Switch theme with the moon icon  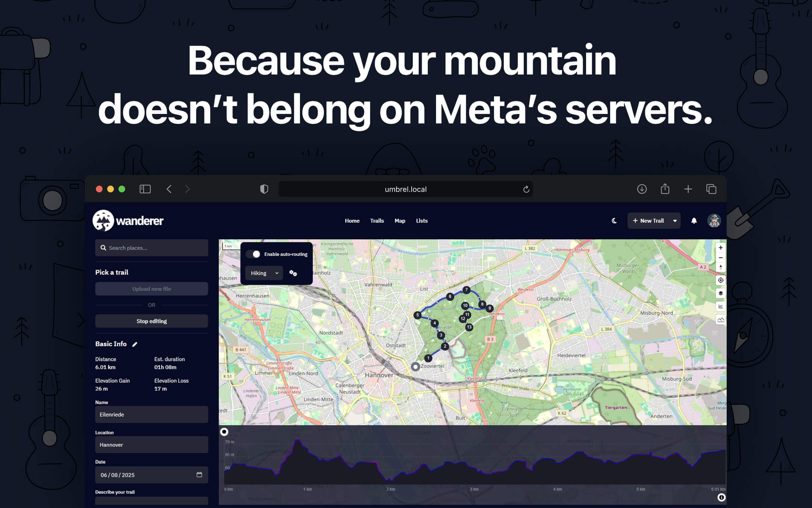(x=614, y=221)
